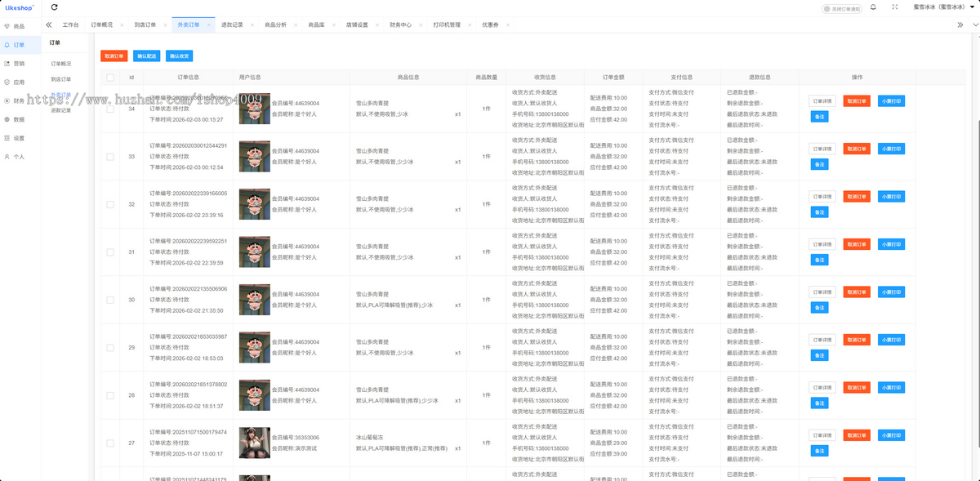
Task: Click 备注 for order 28
Action: coord(819,403)
